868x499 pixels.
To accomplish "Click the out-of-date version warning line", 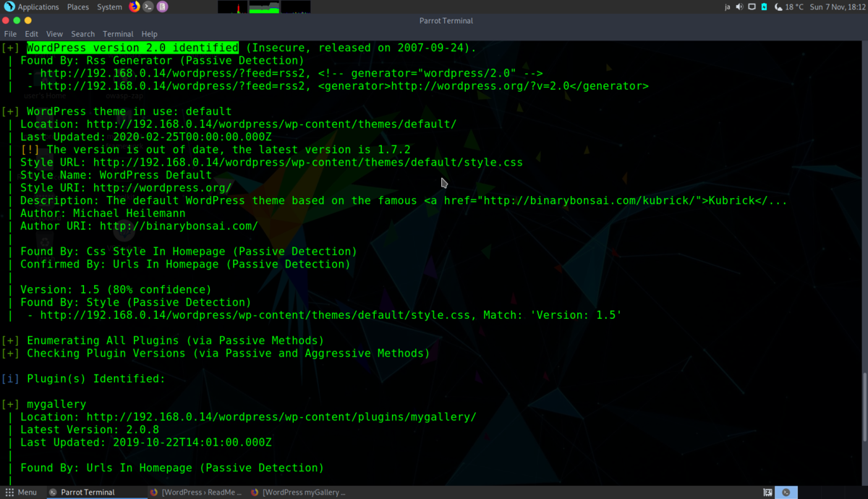I will click(x=216, y=150).
